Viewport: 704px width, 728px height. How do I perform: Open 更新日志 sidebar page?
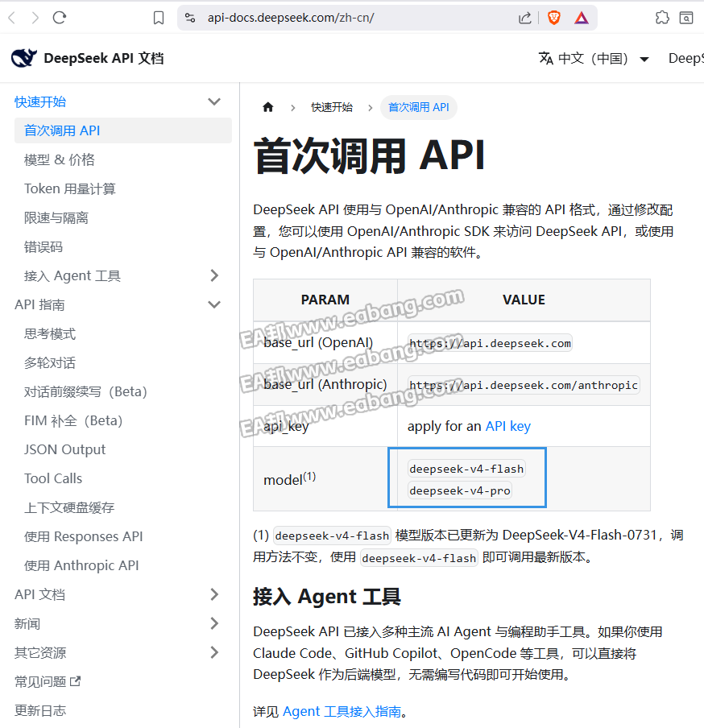pos(40,710)
